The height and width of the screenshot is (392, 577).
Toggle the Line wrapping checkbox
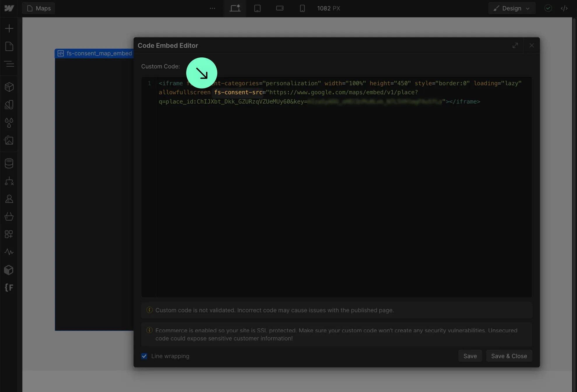coord(144,356)
